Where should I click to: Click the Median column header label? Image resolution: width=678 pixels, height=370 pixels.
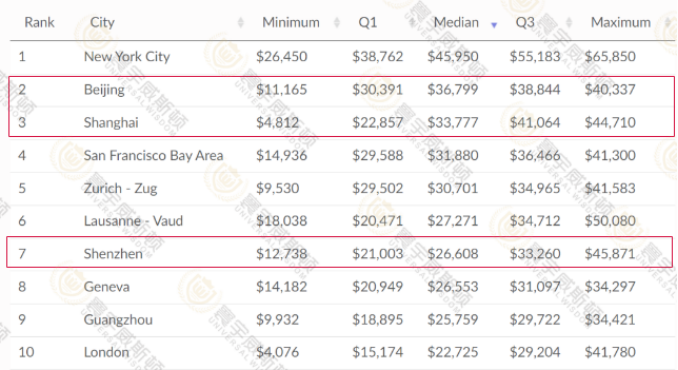[x=456, y=22]
